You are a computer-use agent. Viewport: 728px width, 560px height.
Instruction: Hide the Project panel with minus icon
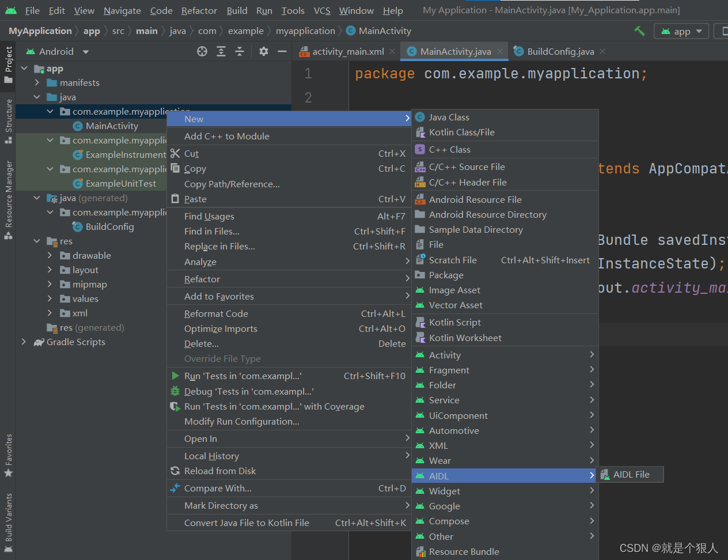pos(282,51)
